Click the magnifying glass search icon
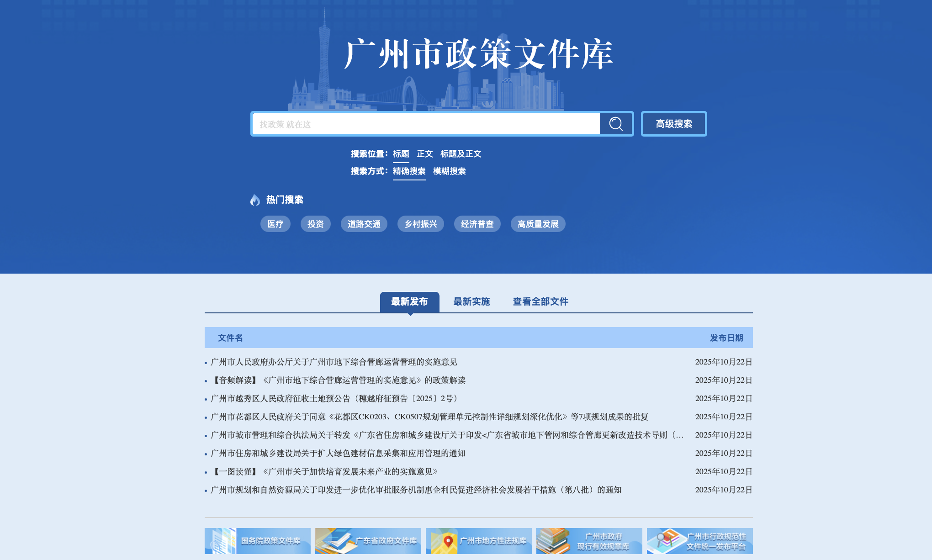The width and height of the screenshot is (932, 560). pos(616,124)
